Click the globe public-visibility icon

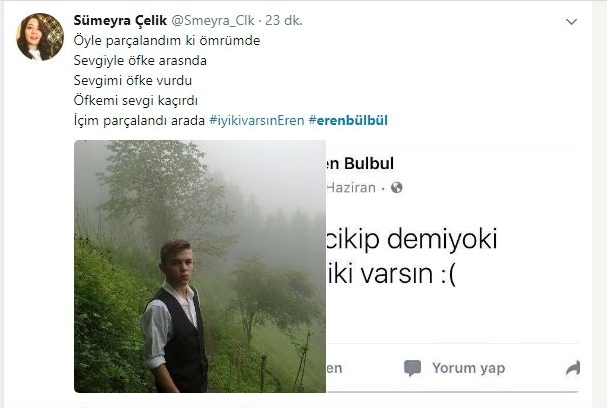pyautogui.click(x=396, y=187)
